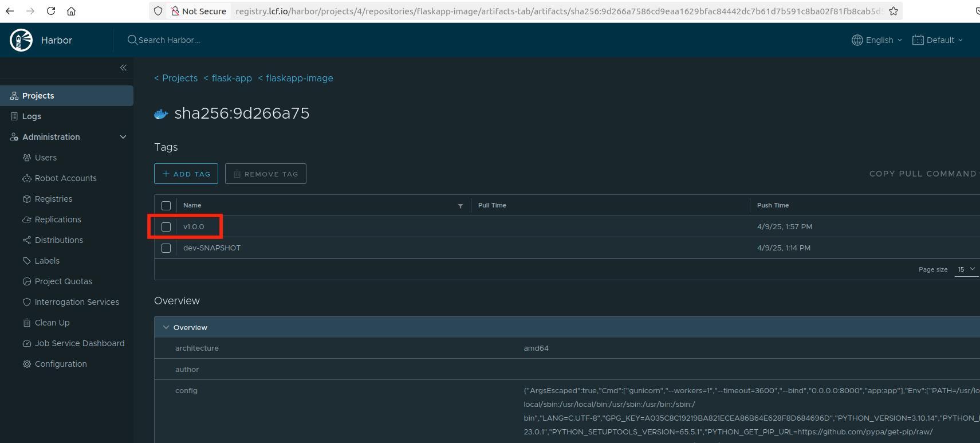Select the v1.0.0 tag checkbox
The width and height of the screenshot is (980, 443).
tap(166, 227)
